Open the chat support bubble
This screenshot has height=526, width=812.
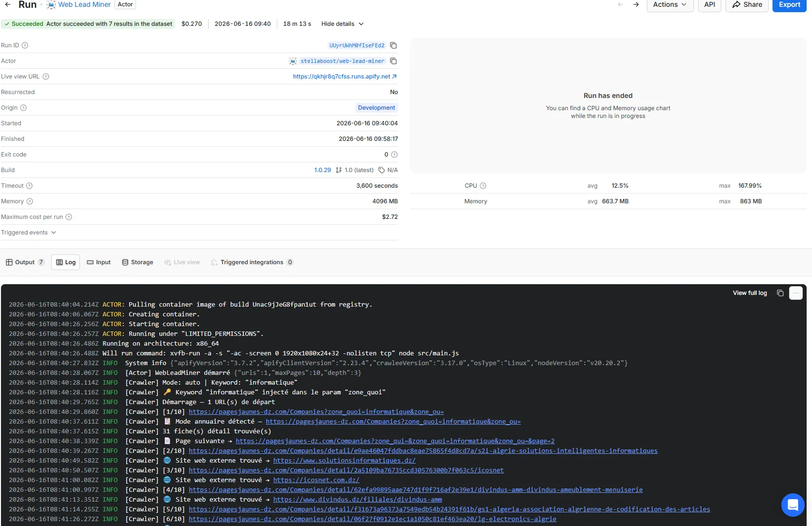click(793, 505)
